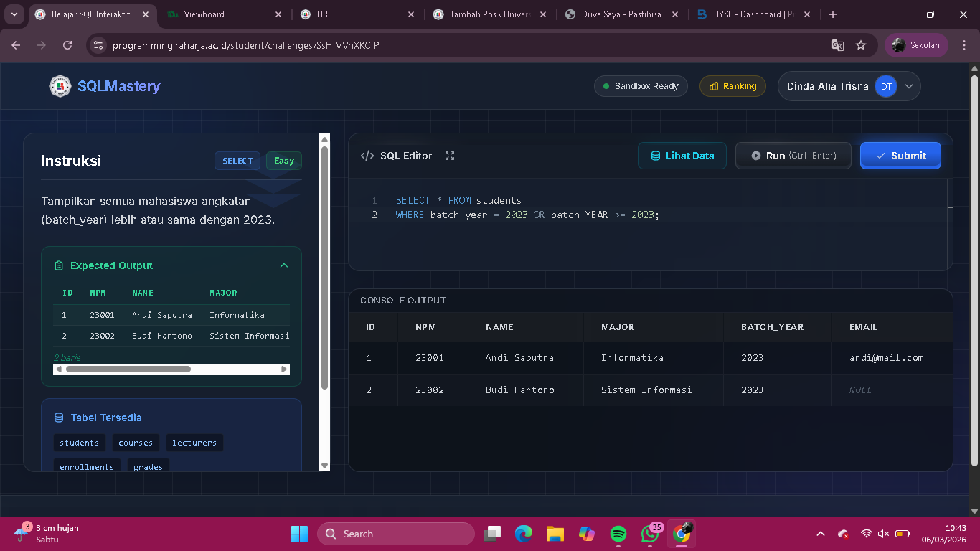Open the Ranking leaderboard

tap(732, 86)
